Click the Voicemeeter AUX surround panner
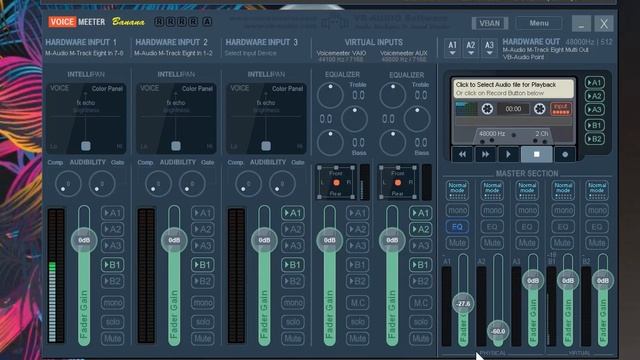640x360 pixels. (x=398, y=182)
